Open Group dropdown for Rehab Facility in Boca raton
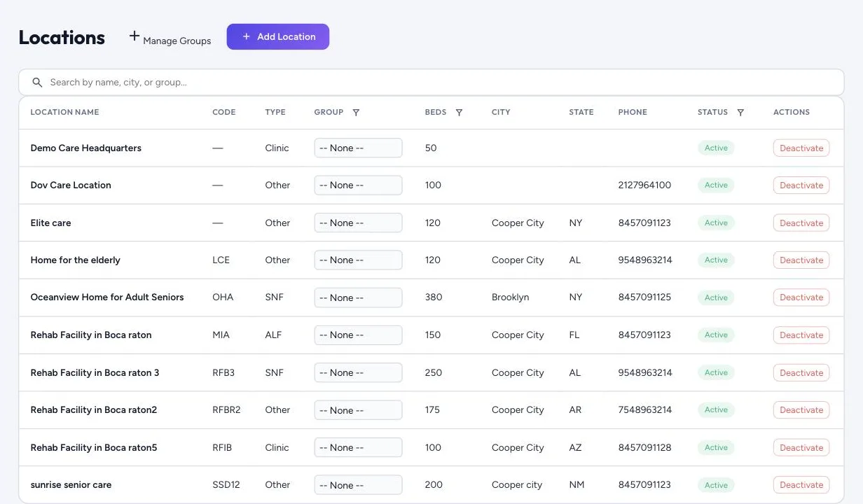 [358, 335]
